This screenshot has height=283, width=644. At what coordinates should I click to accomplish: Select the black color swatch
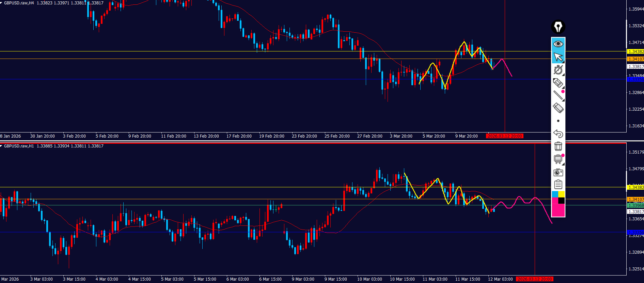pos(561,201)
